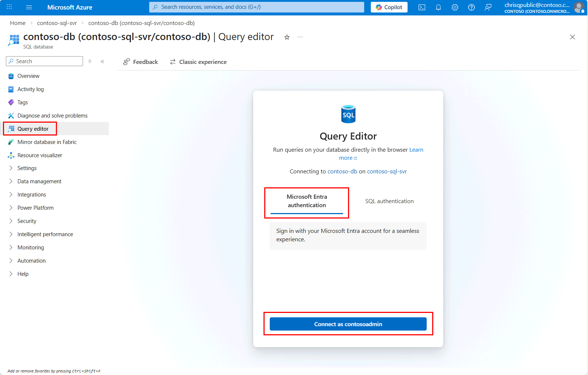Launch Cloud Shell from the top bar
The height and width of the screenshot is (375, 588).
tap(422, 7)
